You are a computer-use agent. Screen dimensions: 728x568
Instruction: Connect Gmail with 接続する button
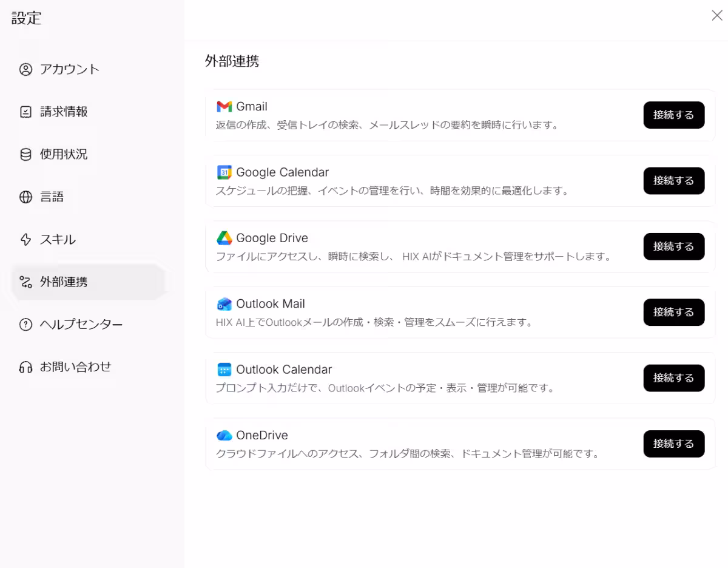[x=674, y=115]
